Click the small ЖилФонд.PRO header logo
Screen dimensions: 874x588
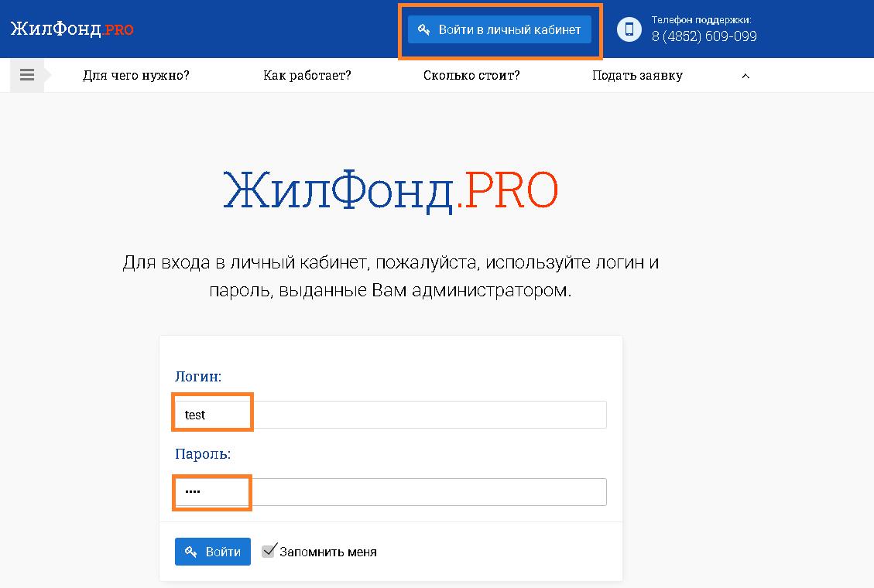pyautogui.click(x=72, y=29)
